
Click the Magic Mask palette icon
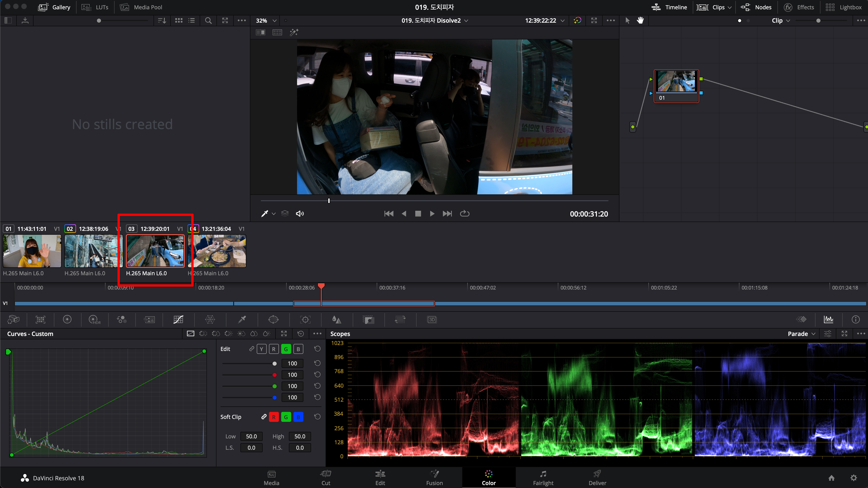click(x=368, y=319)
